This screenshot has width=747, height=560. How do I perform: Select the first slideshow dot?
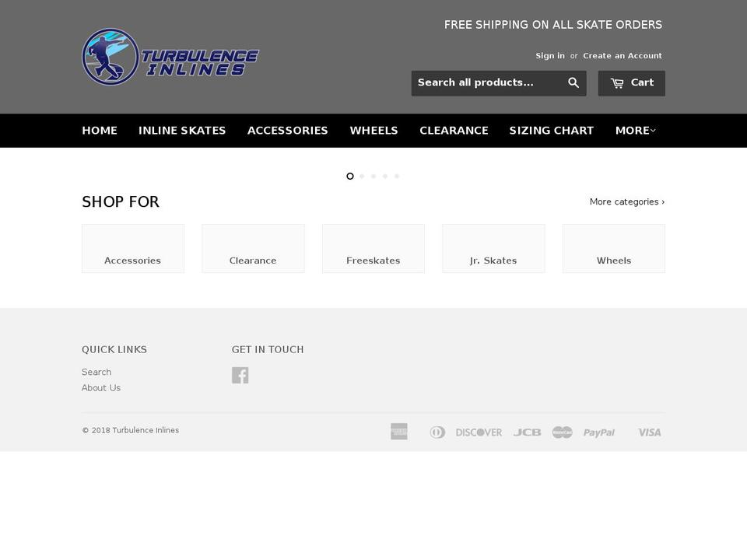350,177
